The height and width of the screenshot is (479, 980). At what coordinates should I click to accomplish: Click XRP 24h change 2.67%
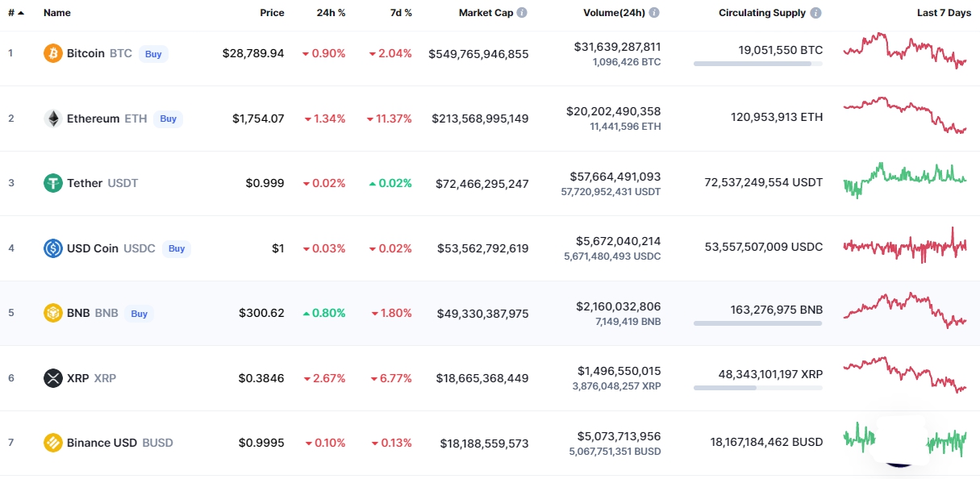tap(325, 378)
